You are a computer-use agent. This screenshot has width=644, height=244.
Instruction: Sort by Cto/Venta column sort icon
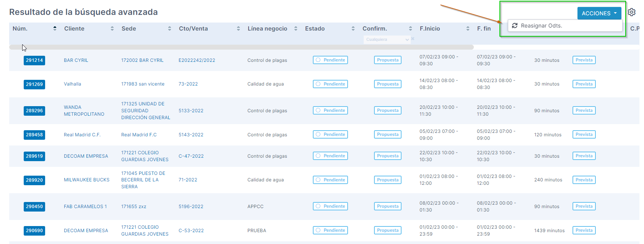(238, 29)
